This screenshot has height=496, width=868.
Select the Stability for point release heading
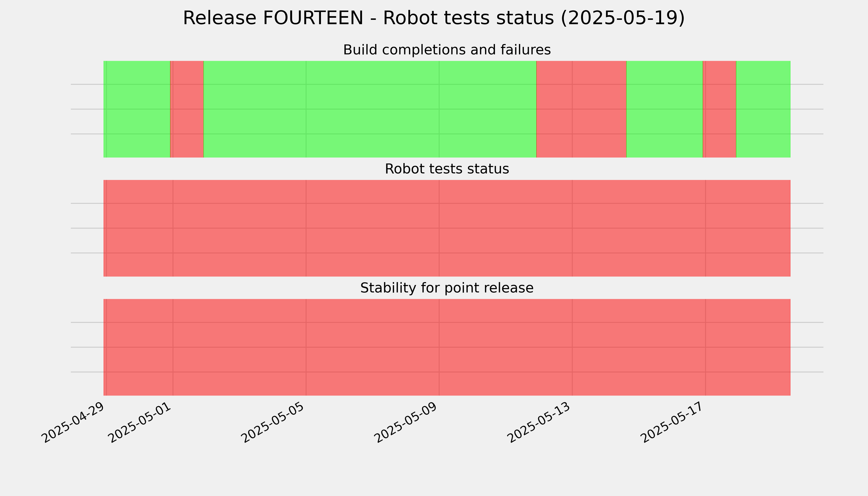tap(447, 288)
